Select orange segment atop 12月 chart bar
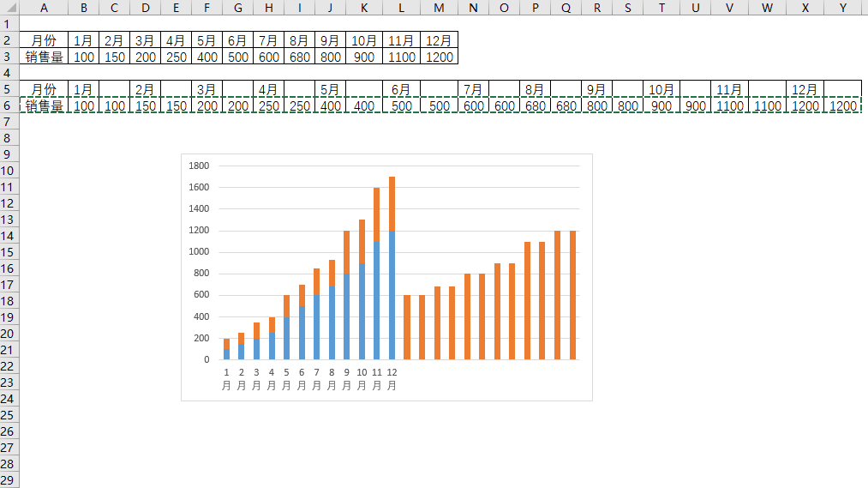 tap(392, 203)
